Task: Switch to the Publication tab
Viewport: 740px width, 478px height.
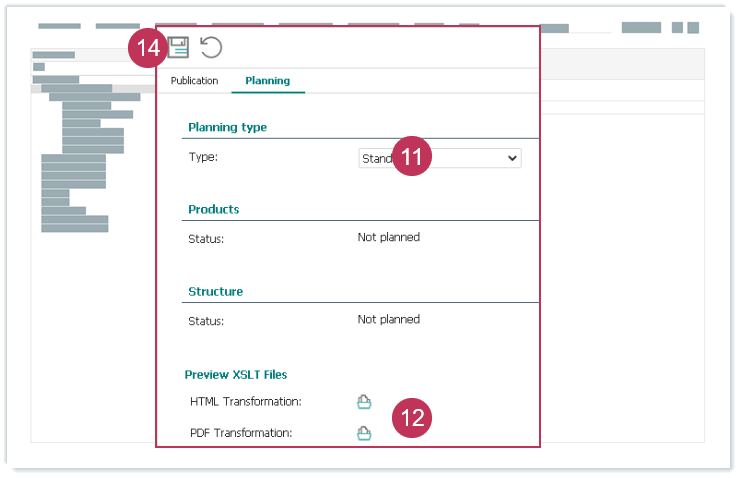Action: tap(194, 81)
